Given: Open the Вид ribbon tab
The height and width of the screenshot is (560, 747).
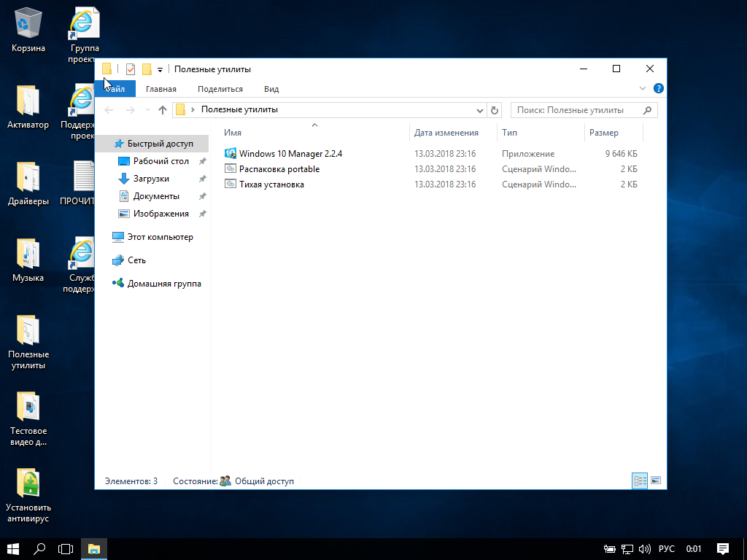Looking at the screenshot, I should [271, 89].
